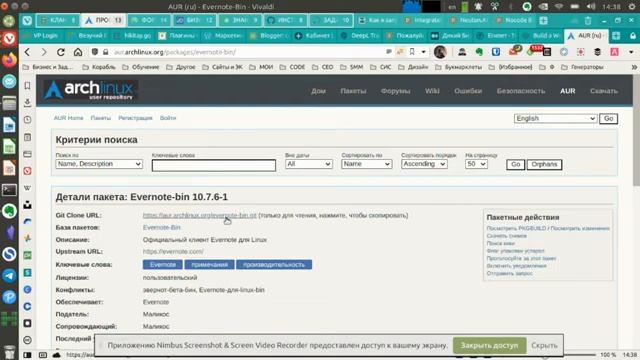The width and height of the screenshot is (640, 360).
Task: Open sort-by dropdown Name
Action: [x=367, y=164]
